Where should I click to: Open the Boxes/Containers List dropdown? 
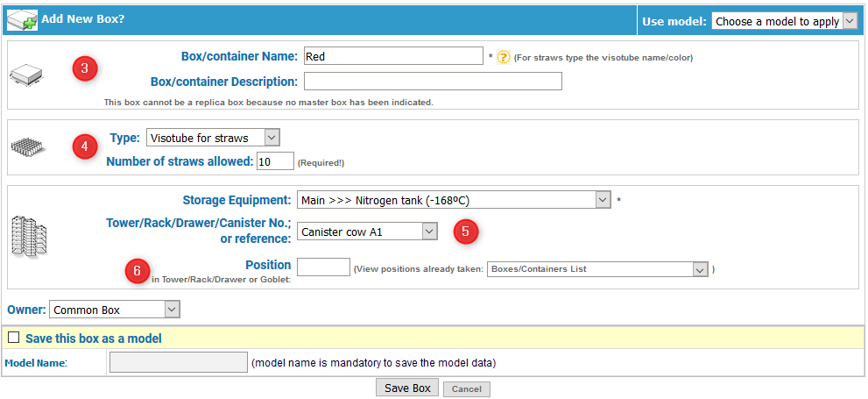coord(597,268)
